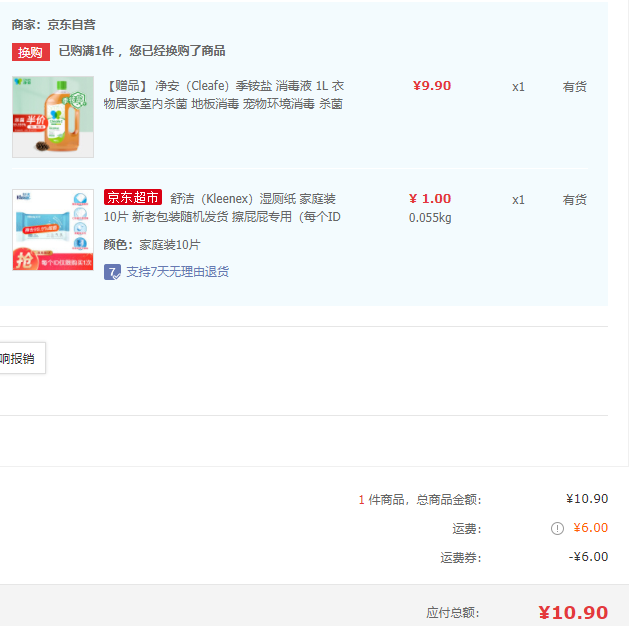Select the 0.055kg weight text
The width and height of the screenshot is (633, 626).
[x=430, y=218]
